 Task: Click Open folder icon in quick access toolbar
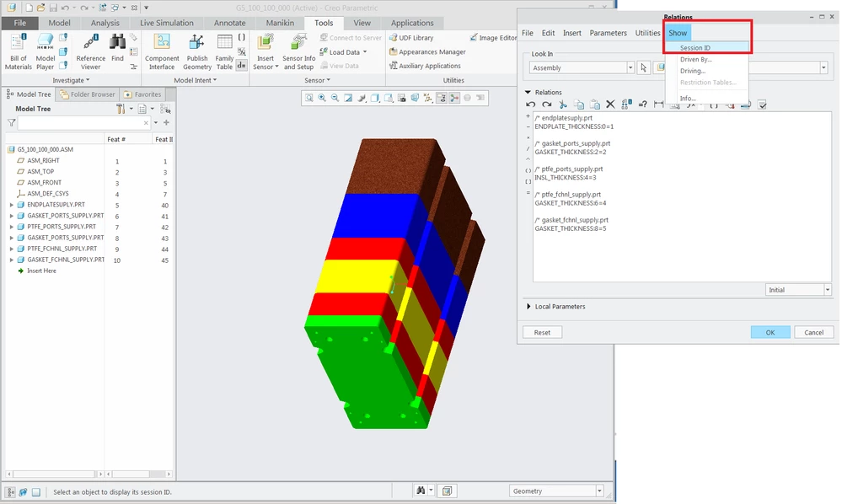click(x=40, y=8)
